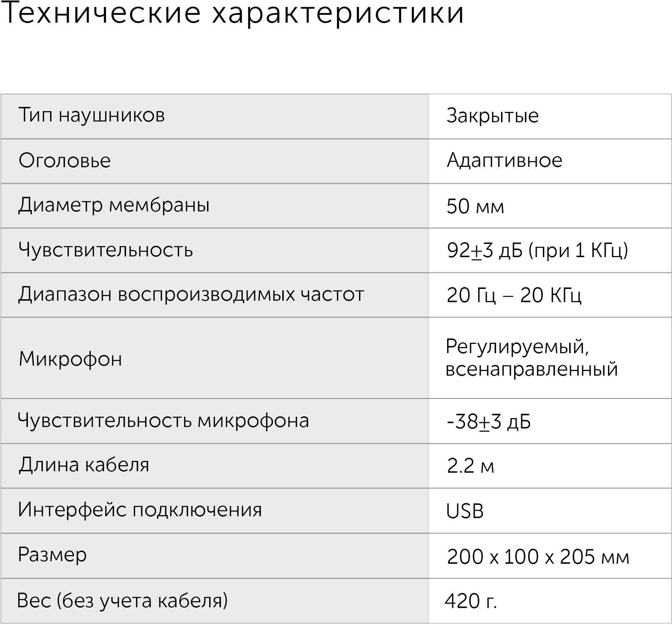The width and height of the screenshot is (672, 625).
Task: Click the 420 г. weight value
Action: pos(471,601)
